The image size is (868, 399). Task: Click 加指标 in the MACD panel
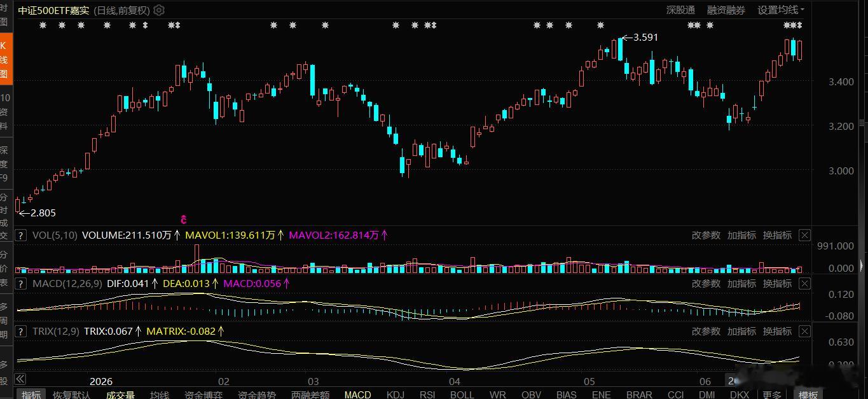741,283
